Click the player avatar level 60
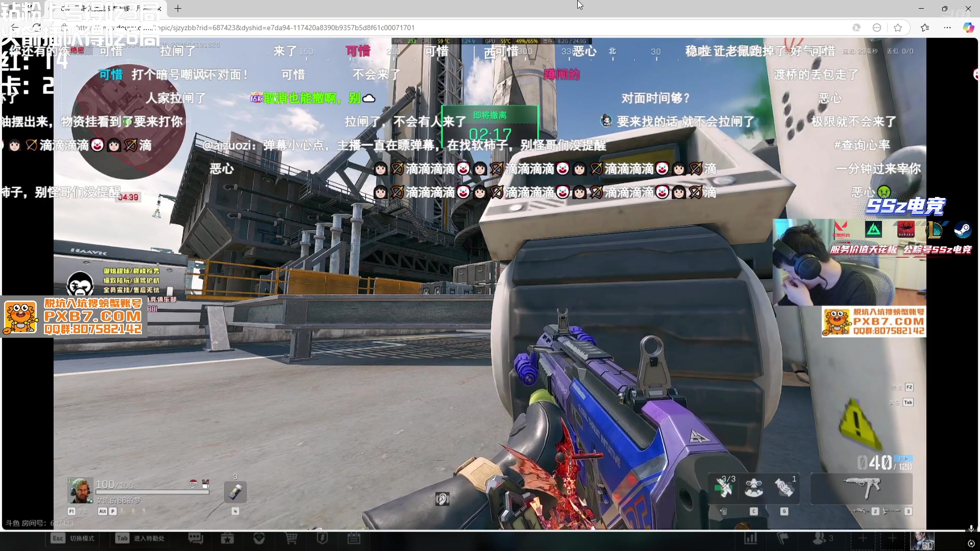 (x=923, y=540)
